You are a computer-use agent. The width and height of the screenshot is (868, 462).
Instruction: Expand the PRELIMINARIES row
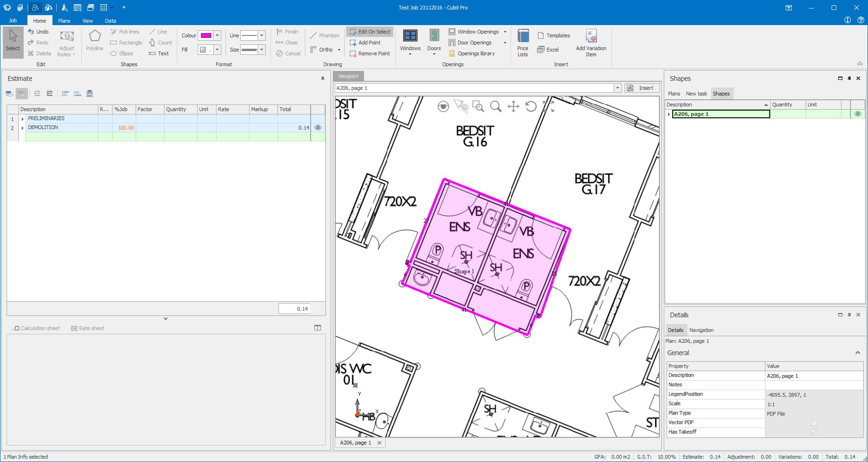pyautogui.click(x=22, y=119)
